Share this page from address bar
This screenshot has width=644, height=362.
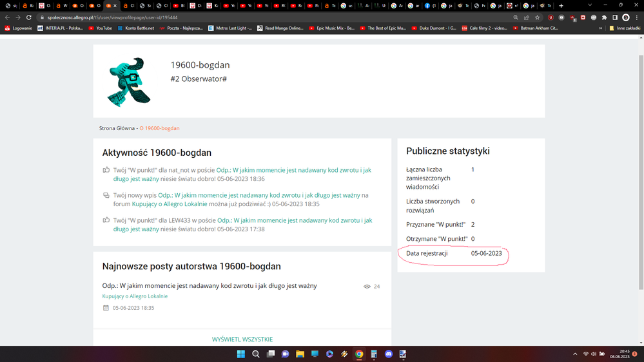click(x=527, y=17)
